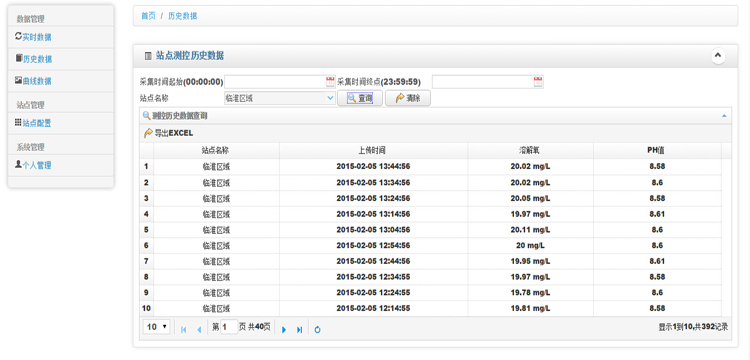This screenshot has width=750, height=360.
Task: Open the page size dropdown showing 10
Action: (156, 327)
